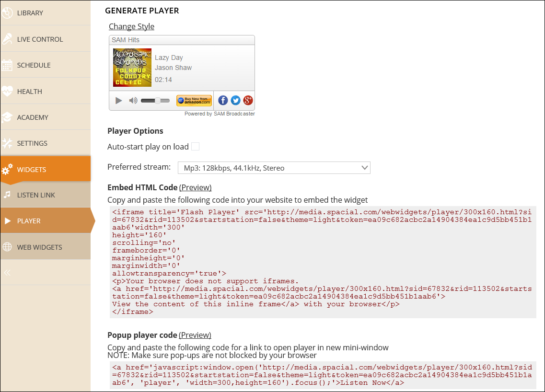Preview the Popup player code
The image size is (545, 392).
pos(195,335)
